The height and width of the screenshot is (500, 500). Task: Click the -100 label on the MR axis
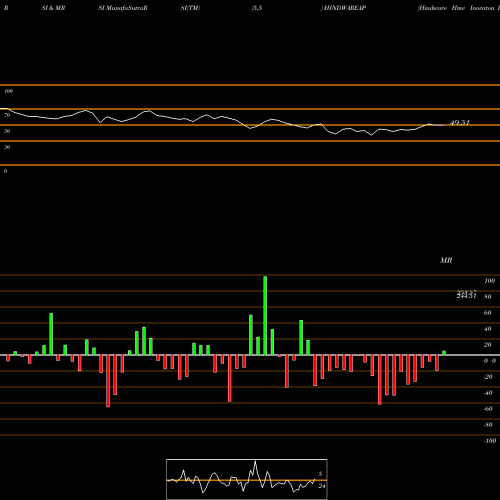(x=489, y=441)
